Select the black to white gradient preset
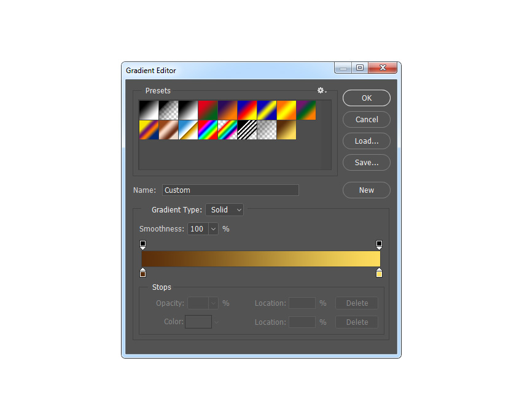Screen dimensions: 522x420 tap(149, 110)
